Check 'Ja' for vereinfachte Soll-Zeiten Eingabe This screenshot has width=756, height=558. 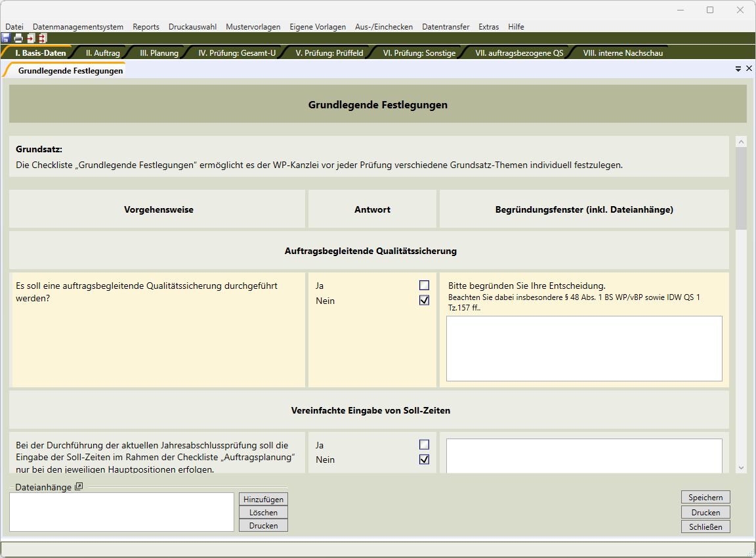click(424, 444)
